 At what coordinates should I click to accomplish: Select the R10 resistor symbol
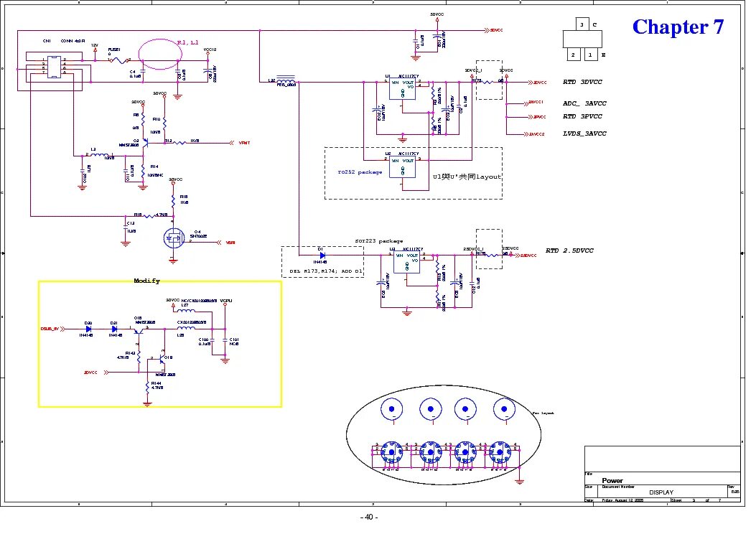[x=164, y=123]
